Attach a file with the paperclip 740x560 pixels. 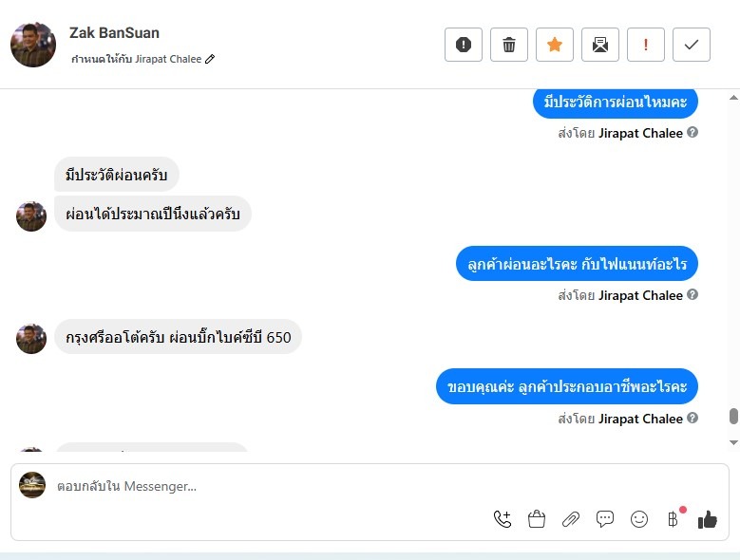click(x=571, y=519)
